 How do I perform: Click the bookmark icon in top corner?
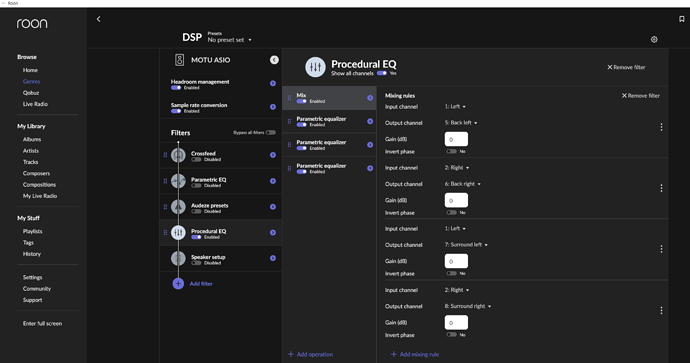pos(682,19)
